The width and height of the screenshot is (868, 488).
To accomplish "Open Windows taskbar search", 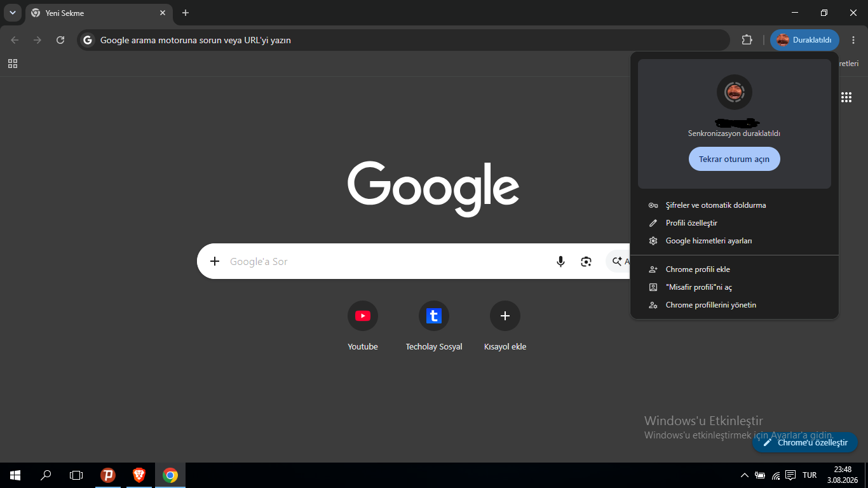I will [x=46, y=475].
